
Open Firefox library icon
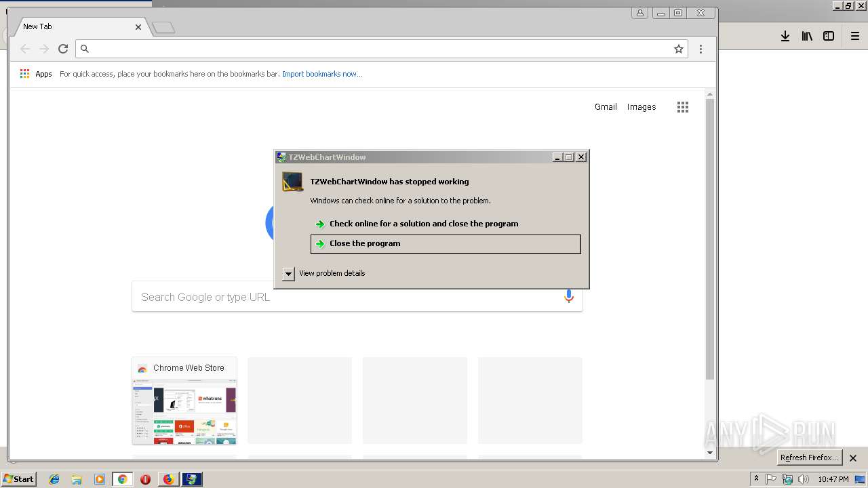[807, 37]
